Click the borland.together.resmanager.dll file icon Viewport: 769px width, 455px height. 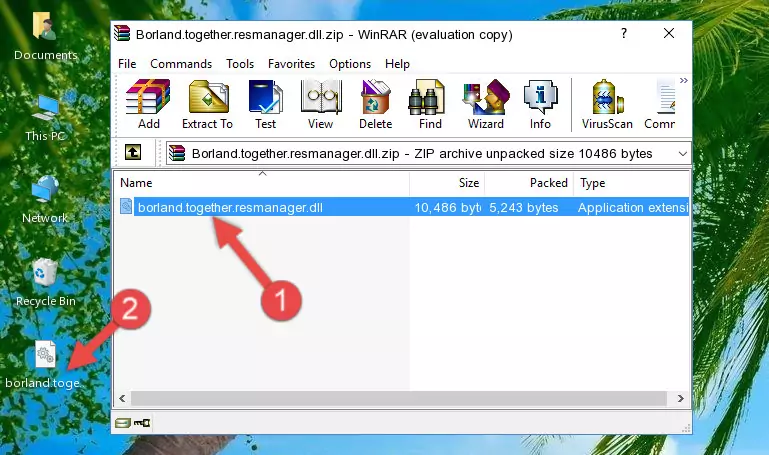(126, 207)
